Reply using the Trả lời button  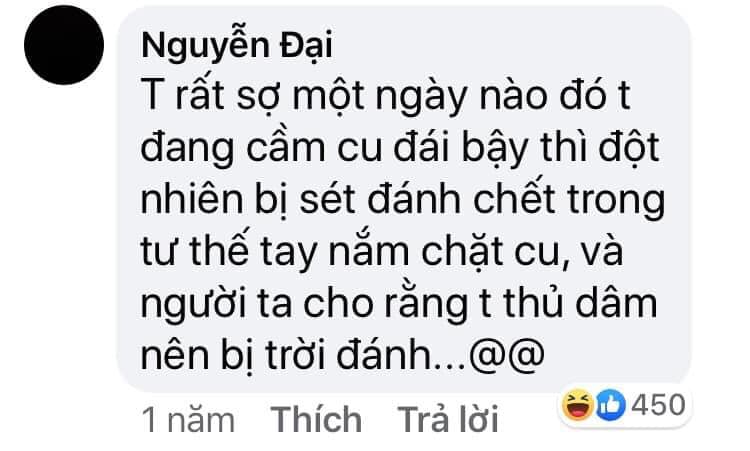[x=448, y=419]
